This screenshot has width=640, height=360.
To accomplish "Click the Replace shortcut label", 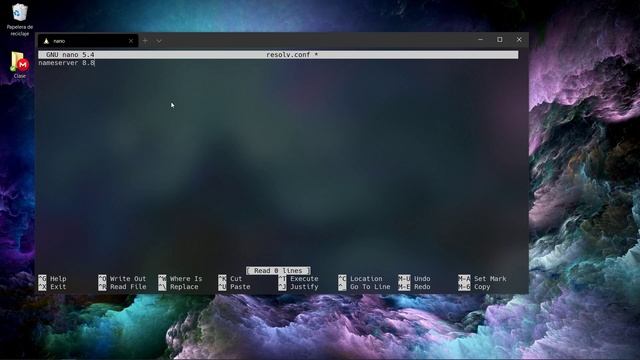I will coord(184,287).
